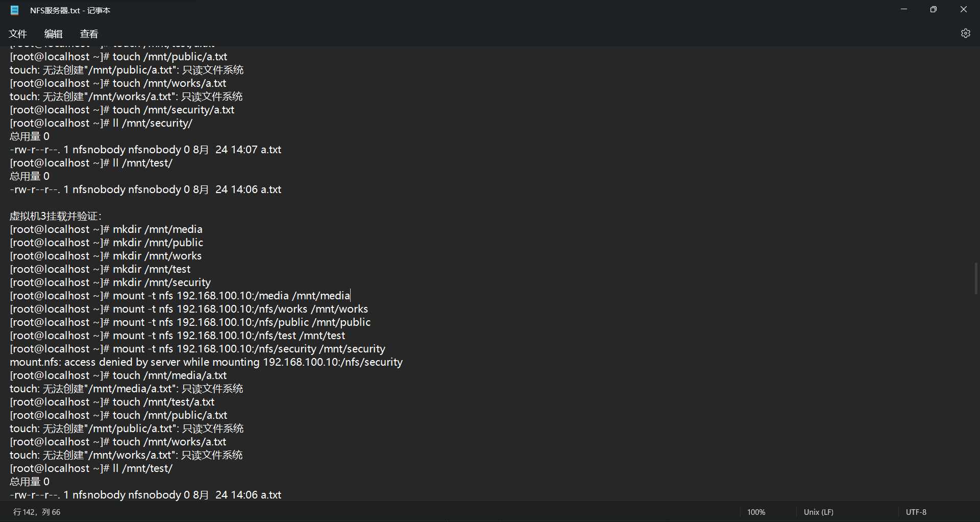The height and width of the screenshot is (522, 980).
Task: Click the Unix (LF) line ending status
Action: coord(818,512)
